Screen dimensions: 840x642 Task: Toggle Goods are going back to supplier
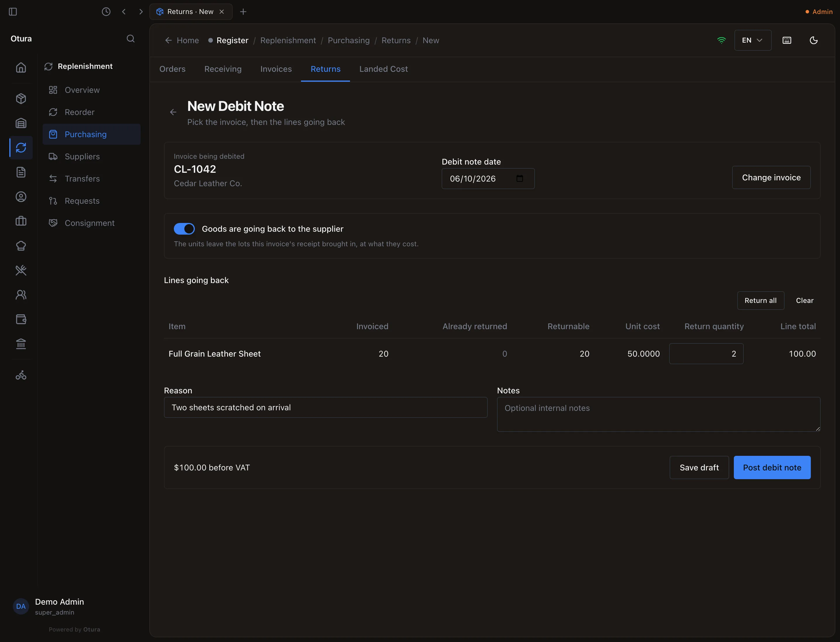(x=184, y=229)
